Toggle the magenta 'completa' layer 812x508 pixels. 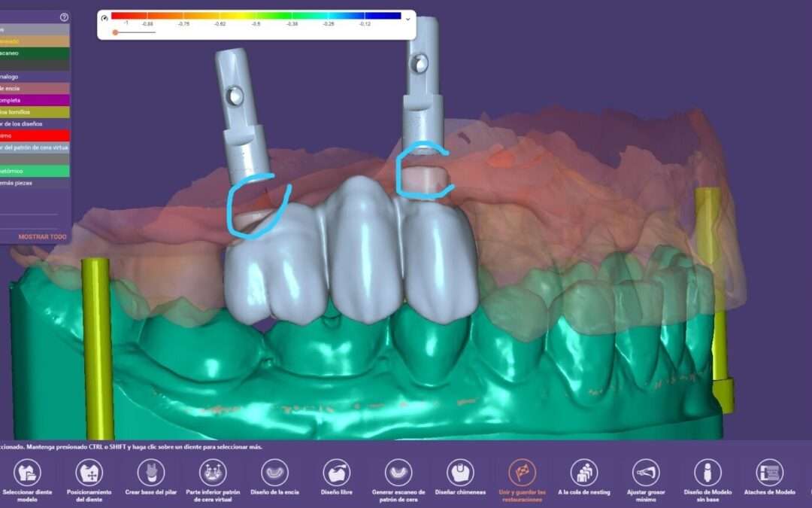pyautogui.click(x=35, y=101)
